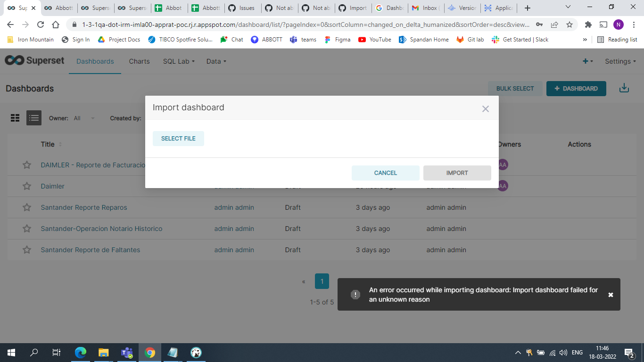The height and width of the screenshot is (362, 644).
Task: Star the Santander Reporte de Faltantes dashboard
Action: click(27, 250)
